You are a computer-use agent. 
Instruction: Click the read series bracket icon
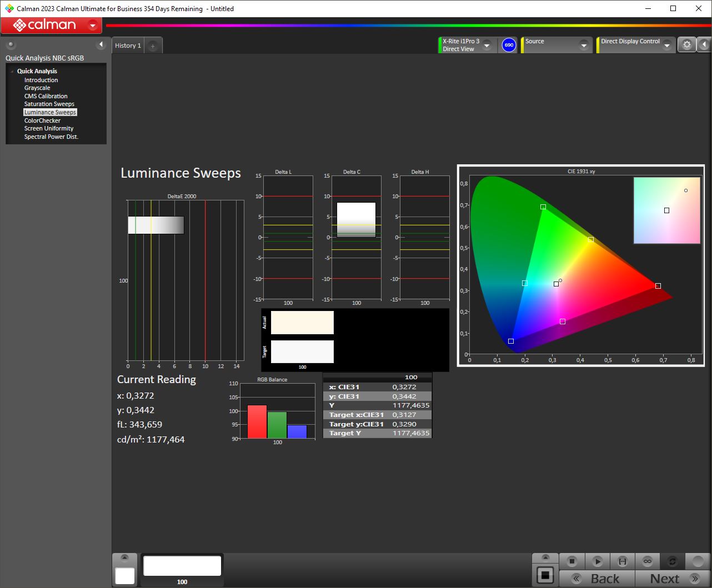click(x=623, y=561)
